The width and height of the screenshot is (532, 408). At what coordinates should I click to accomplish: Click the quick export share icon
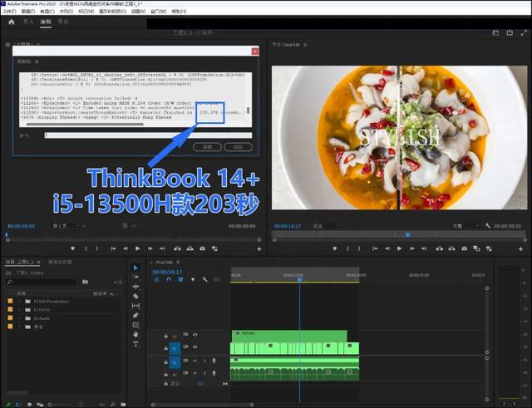click(510, 32)
